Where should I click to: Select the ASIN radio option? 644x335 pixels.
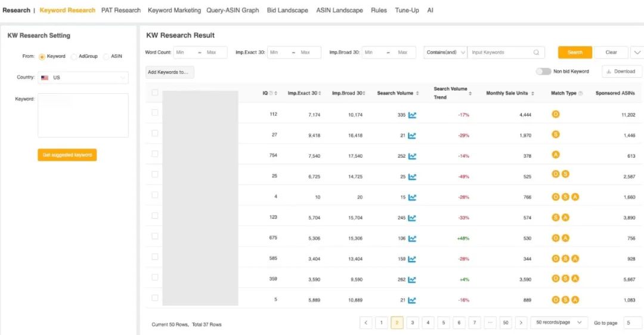106,57
